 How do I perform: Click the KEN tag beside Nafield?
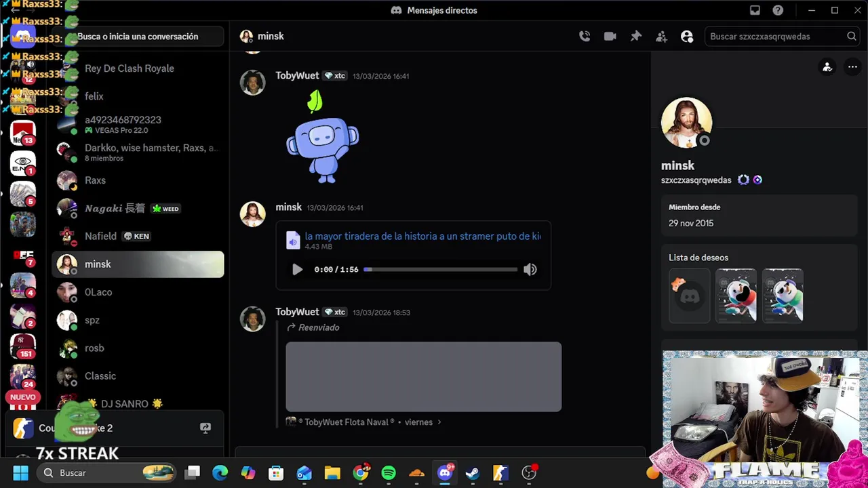pyautogui.click(x=136, y=237)
